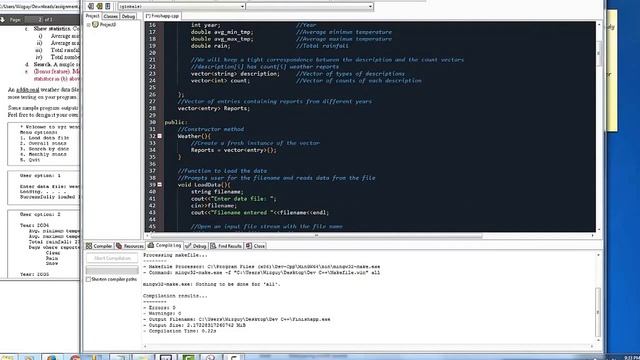Screen dimensions: 640x360
Task: Open the (globals) class dropdown
Action: pyautogui.click(x=181, y=7)
